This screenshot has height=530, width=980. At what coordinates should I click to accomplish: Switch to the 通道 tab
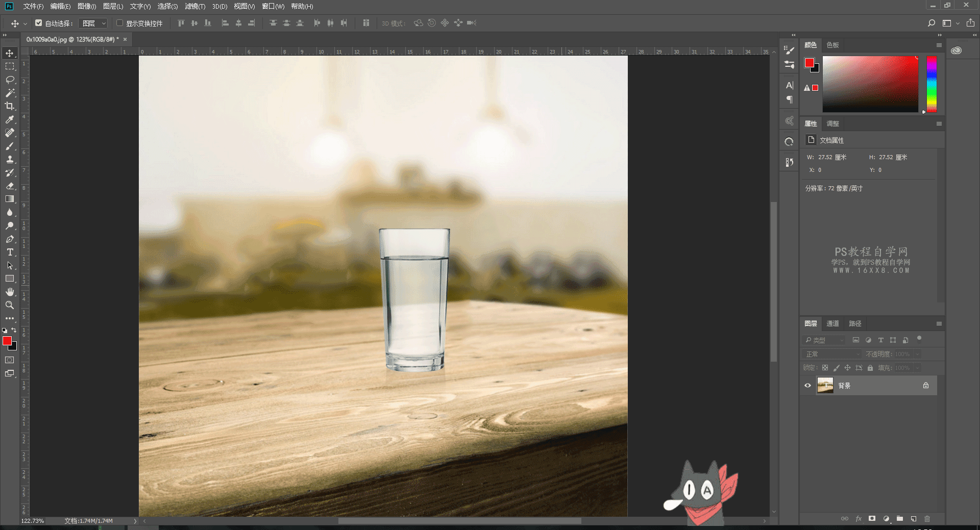click(832, 323)
